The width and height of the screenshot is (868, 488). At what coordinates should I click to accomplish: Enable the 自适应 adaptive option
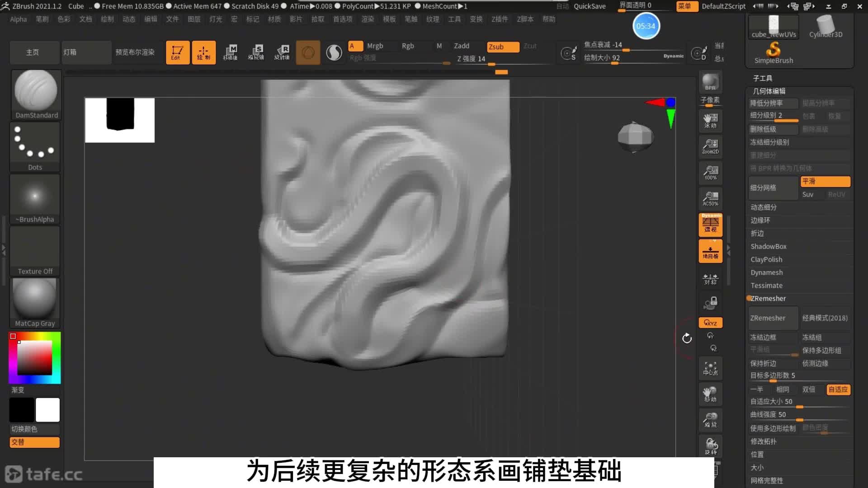point(838,389)
